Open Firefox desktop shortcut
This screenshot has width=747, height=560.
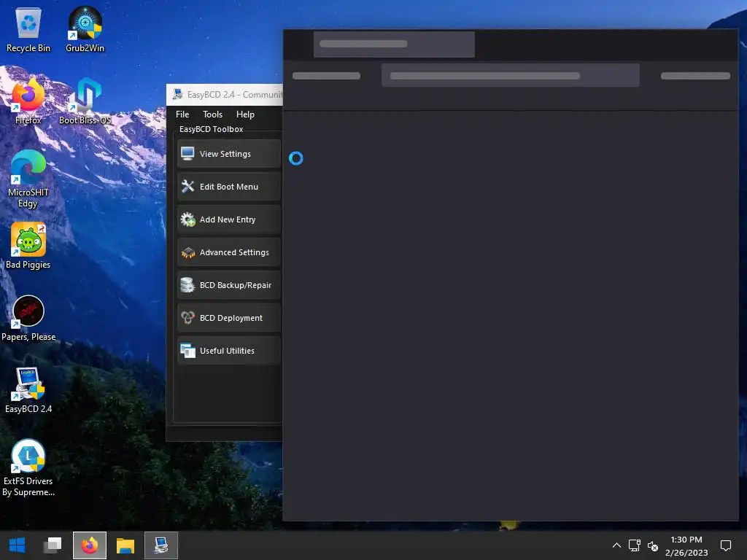click(28, 101)
